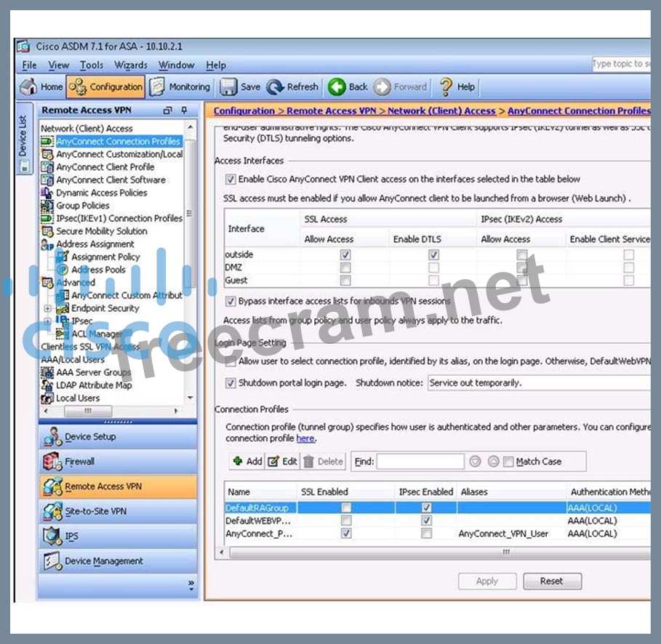Image resolution: width=661 pixels, height=644 pixels.
Task: Click the Find text field
Action: click(x=420, y=462)
